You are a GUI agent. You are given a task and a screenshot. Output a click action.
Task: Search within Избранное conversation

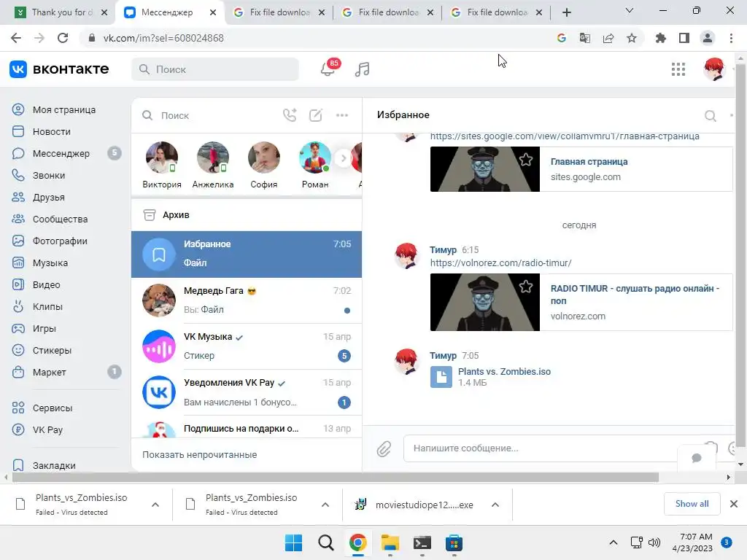pyautogui.click(x=711, y=115)
